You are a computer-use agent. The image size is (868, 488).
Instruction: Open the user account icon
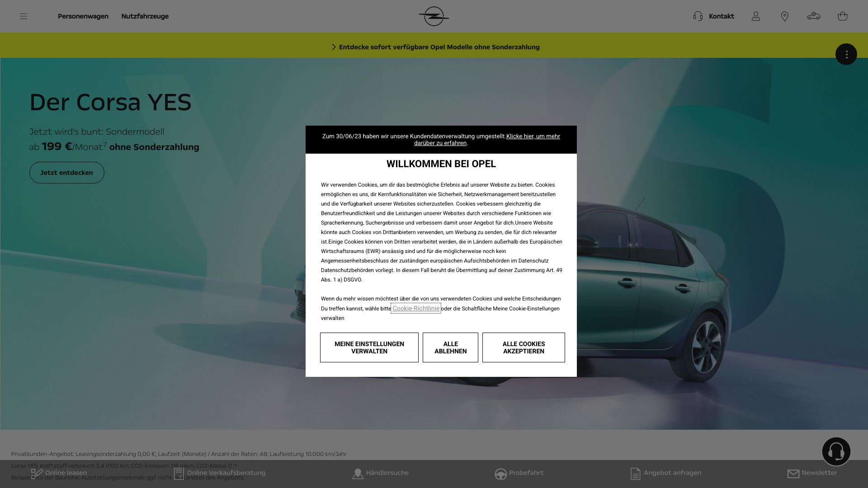coord(756,16)
